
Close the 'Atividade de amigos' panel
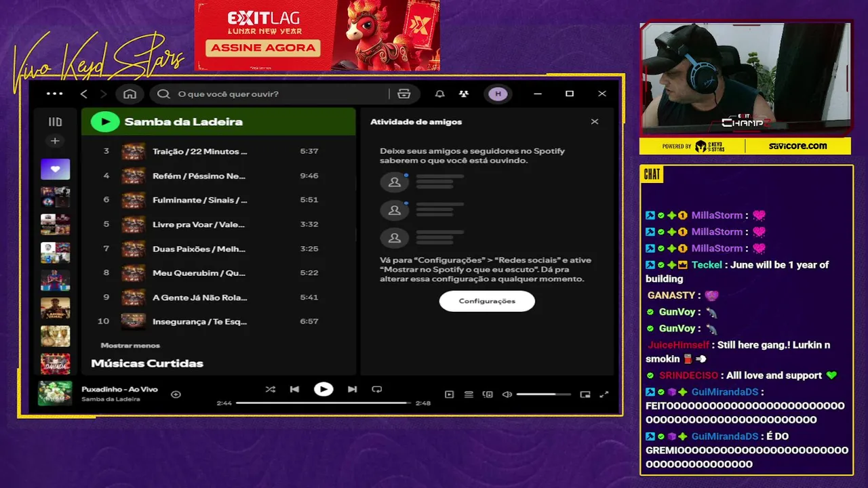(595, 122)
